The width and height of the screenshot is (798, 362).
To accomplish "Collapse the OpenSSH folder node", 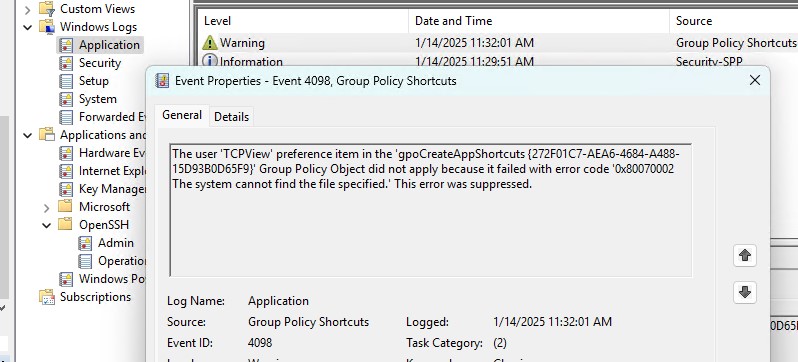I will coord(46,225).
